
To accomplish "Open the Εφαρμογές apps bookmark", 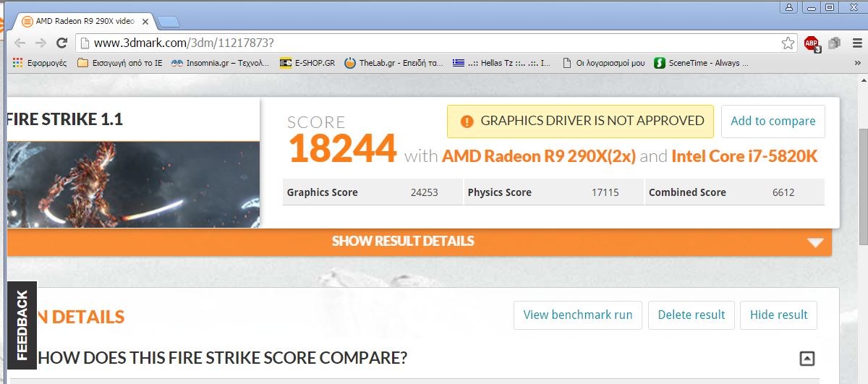I will [x=40, y=63].
